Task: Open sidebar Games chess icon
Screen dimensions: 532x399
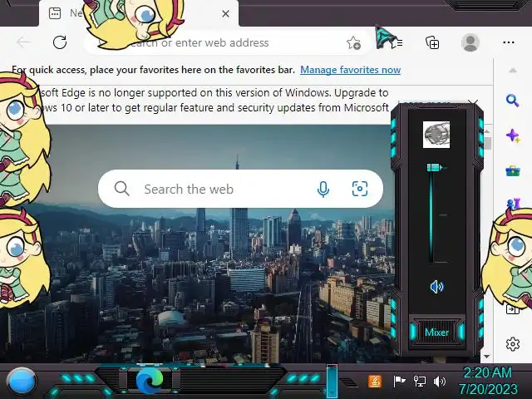Action: (x=513, y=203)
